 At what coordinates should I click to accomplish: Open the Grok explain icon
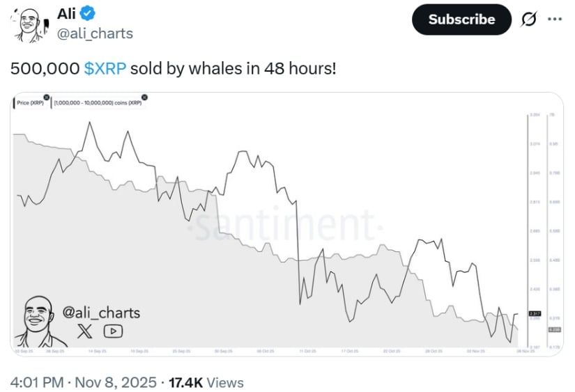click(x=529, y=19)
